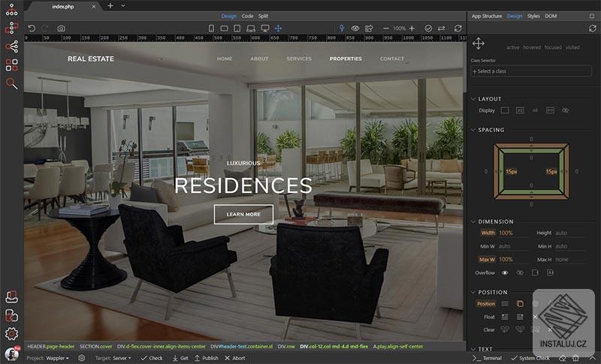Click the open-in-browser share icon

(369, 29)
